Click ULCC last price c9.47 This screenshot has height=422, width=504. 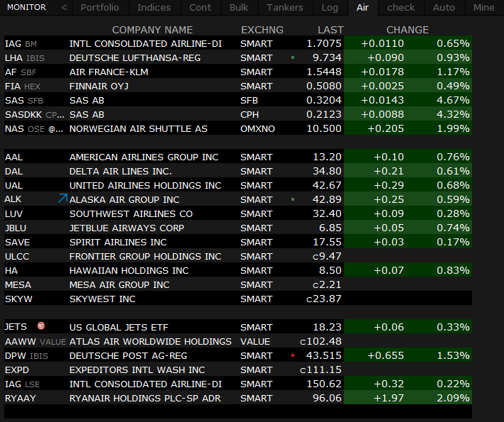pyautogui.click(x=327, y=256)
